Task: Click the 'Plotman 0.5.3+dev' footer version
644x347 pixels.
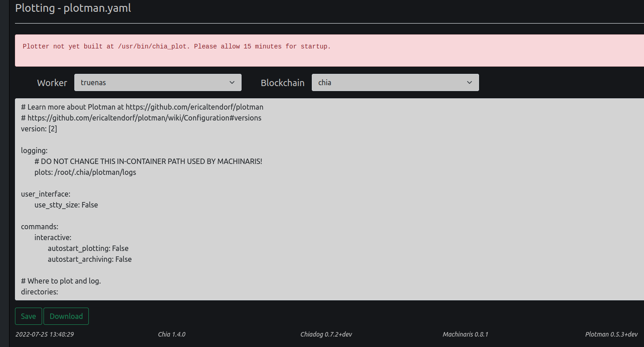Action: (x=611, y=334)
